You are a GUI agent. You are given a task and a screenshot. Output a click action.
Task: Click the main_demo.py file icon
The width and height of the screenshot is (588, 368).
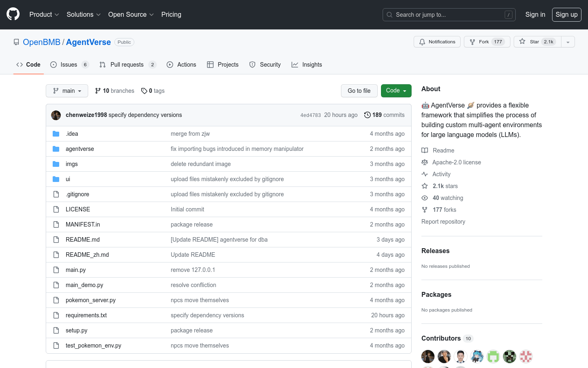56,285
